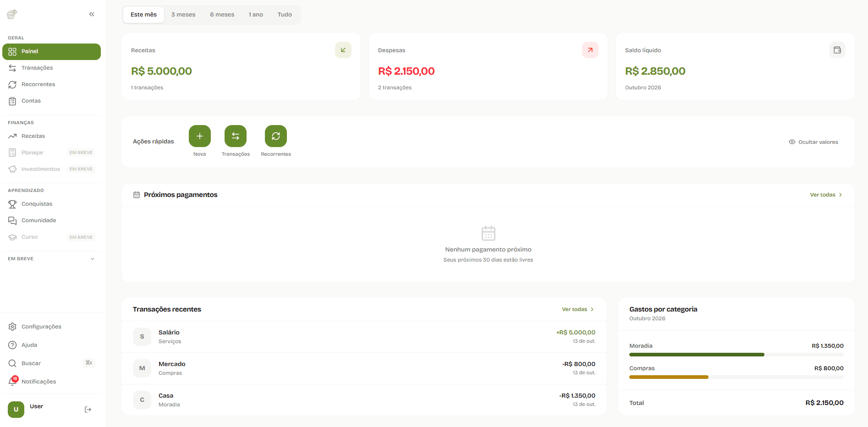Click the Planejar disabled item
This screenshot has height=427, width=868.
pos(51,153)
